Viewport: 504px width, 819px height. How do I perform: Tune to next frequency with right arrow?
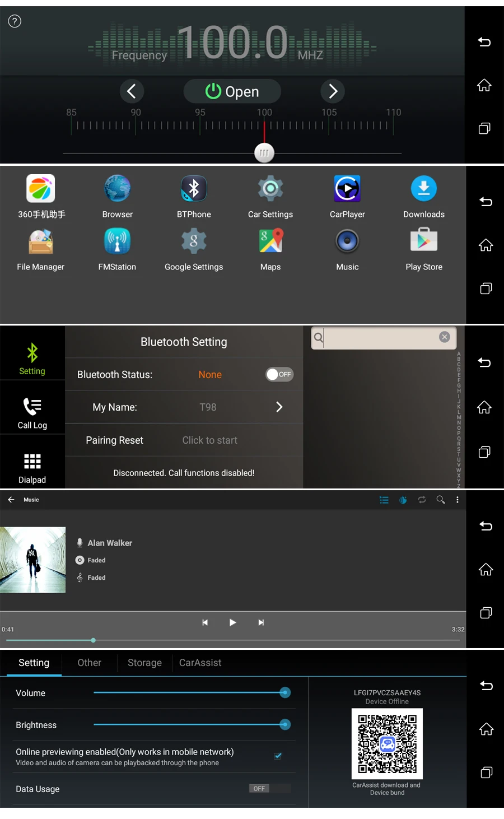click(333, 91)
